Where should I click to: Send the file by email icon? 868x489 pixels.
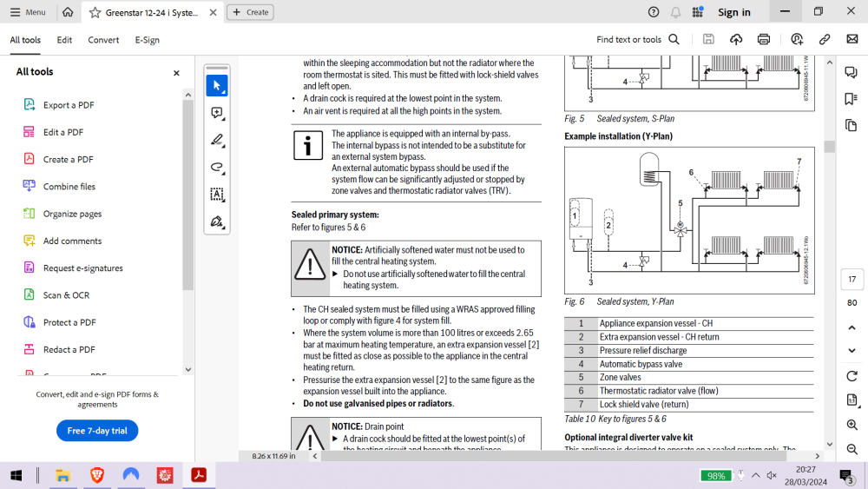pyautogui.click(x=852, y=39)
